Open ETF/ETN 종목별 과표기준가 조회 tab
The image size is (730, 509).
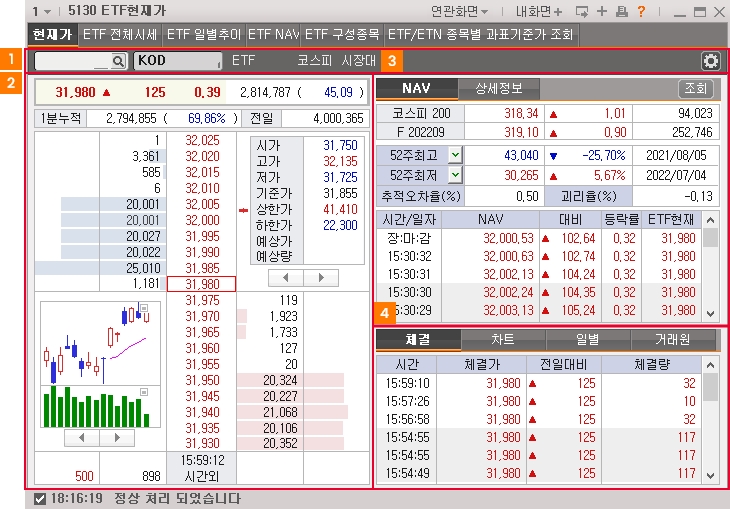click(480, 34)
